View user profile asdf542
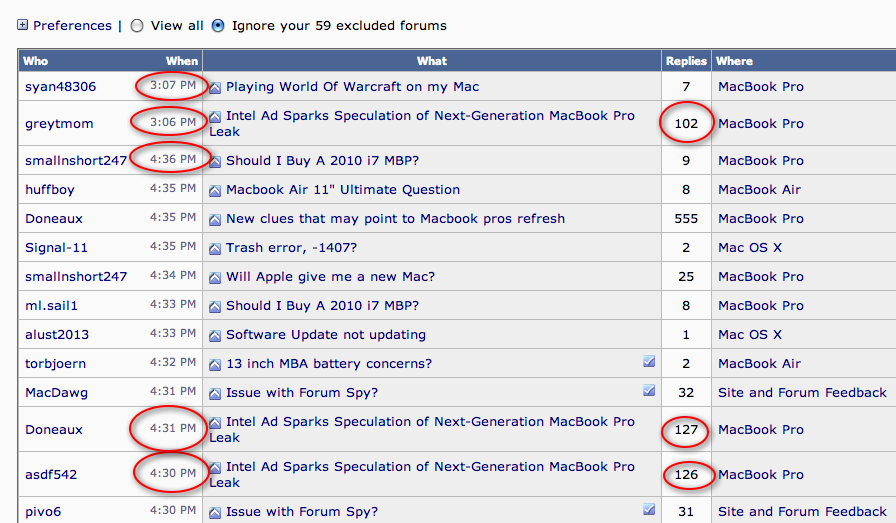The image size is (896, 523). (x=51, y=474)
